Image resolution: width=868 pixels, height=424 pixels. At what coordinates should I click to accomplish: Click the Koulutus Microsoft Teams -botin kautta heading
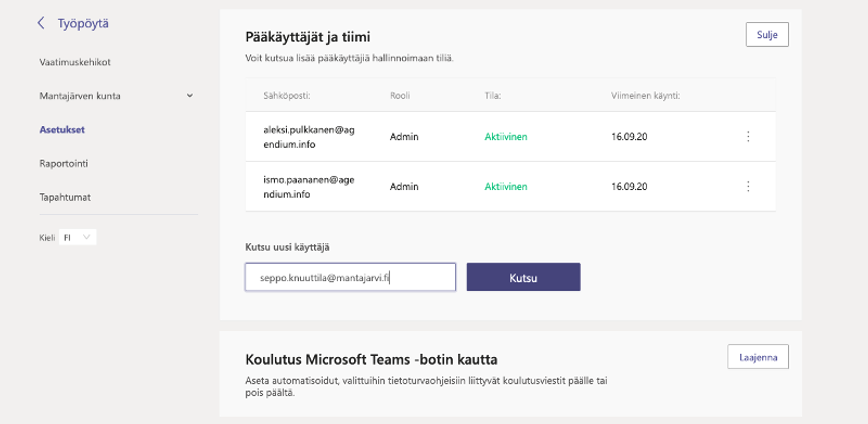(x=371, y=360)
